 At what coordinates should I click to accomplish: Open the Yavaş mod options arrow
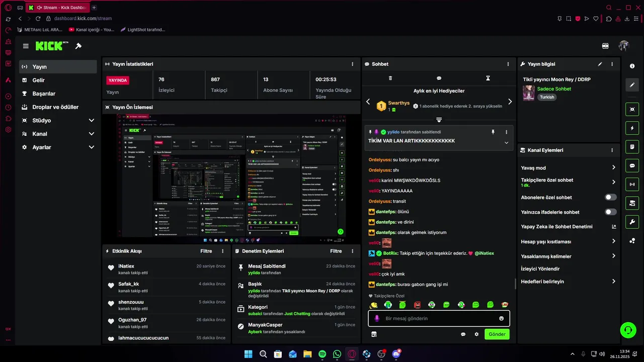pyautogui.click(x=614, y=167)
